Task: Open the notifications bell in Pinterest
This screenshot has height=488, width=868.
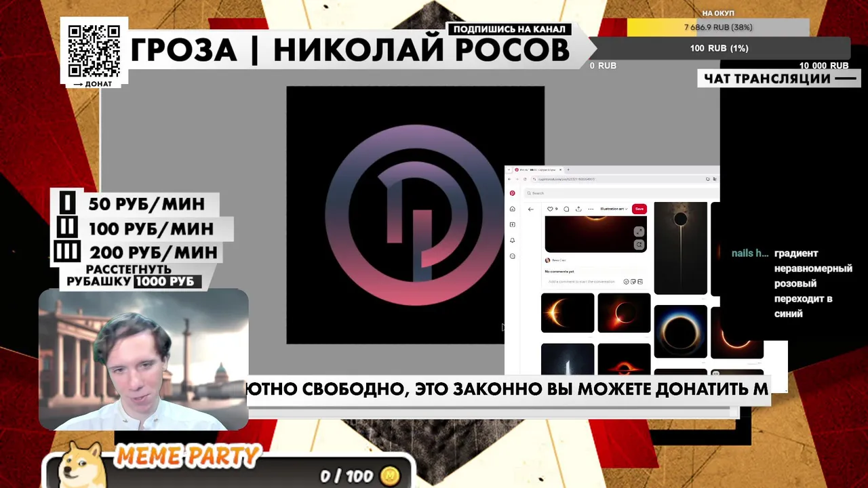Action: pos(513,240)
